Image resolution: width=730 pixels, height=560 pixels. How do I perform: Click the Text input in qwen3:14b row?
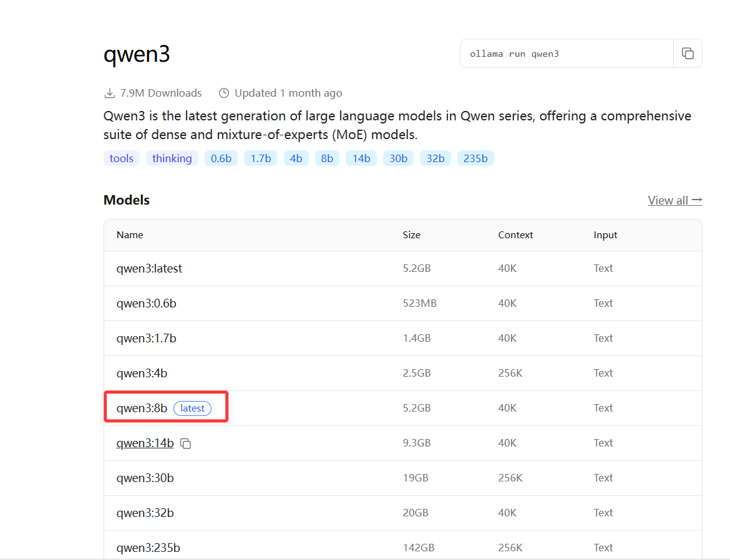[x=603, y=443]
